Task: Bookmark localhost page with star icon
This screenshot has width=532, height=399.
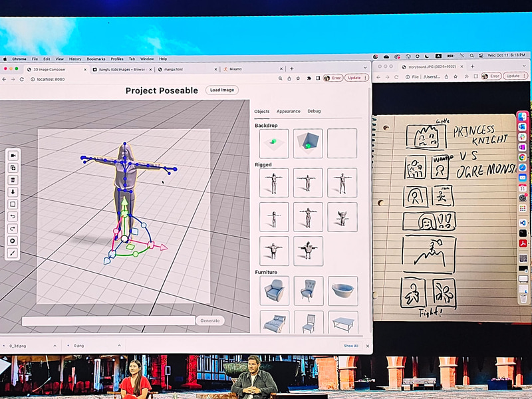Action: coord(298,78)
